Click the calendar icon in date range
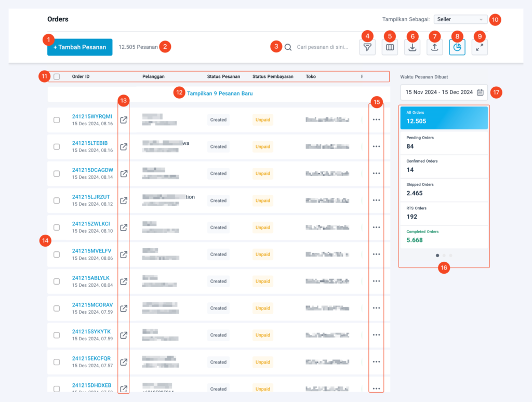Screen dimensions: 532x402 (480, 92)
